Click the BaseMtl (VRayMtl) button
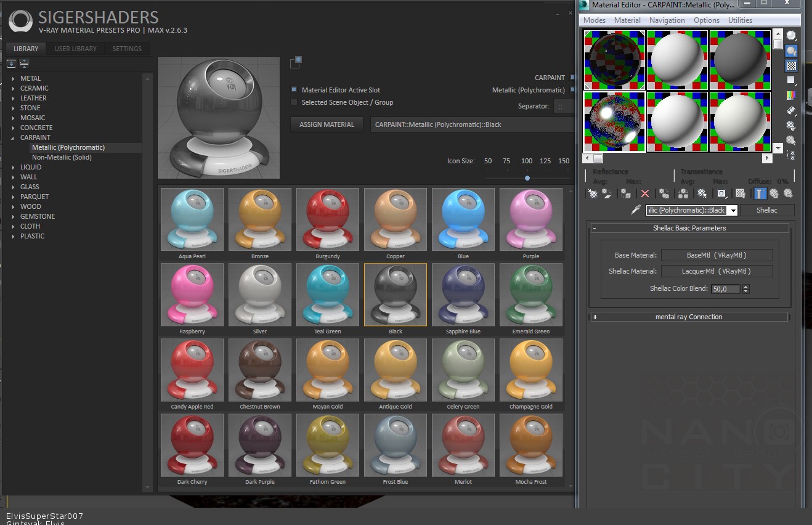The image size is (812, 525). (717, 255)
